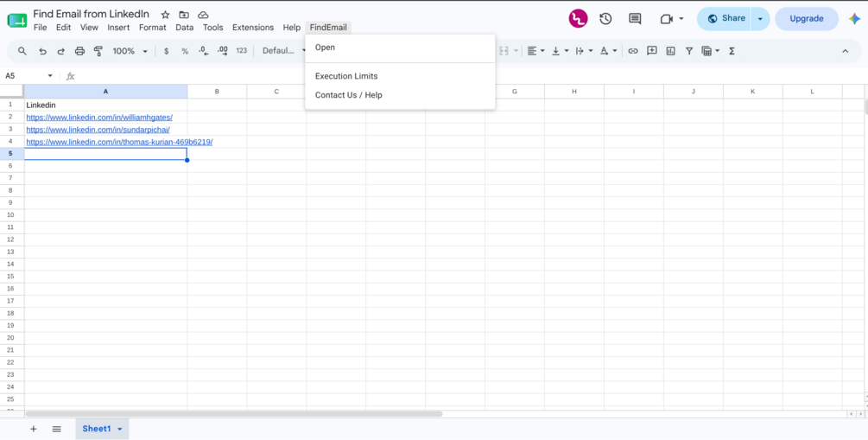Choose Open in the FindEmail menu
This screenshot has height=440, width=868.
coord(400,48)
